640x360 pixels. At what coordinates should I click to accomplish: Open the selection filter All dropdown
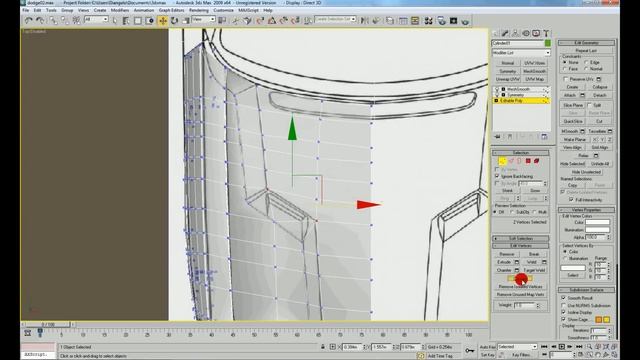click(96, 20)
